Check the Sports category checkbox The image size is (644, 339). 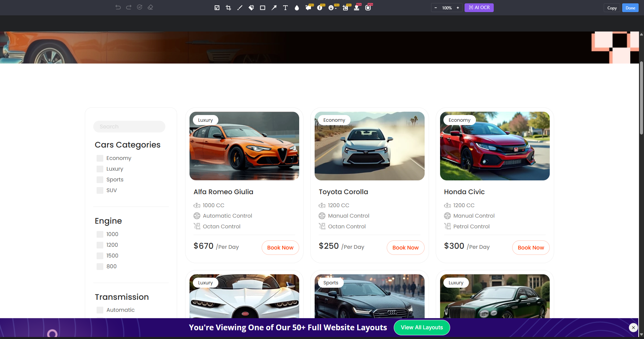(x=100, y=180)
